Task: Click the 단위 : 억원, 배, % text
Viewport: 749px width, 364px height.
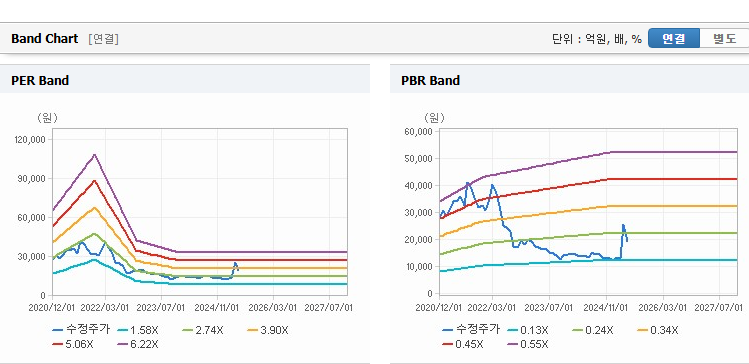Action: click(x=597, y=39)
